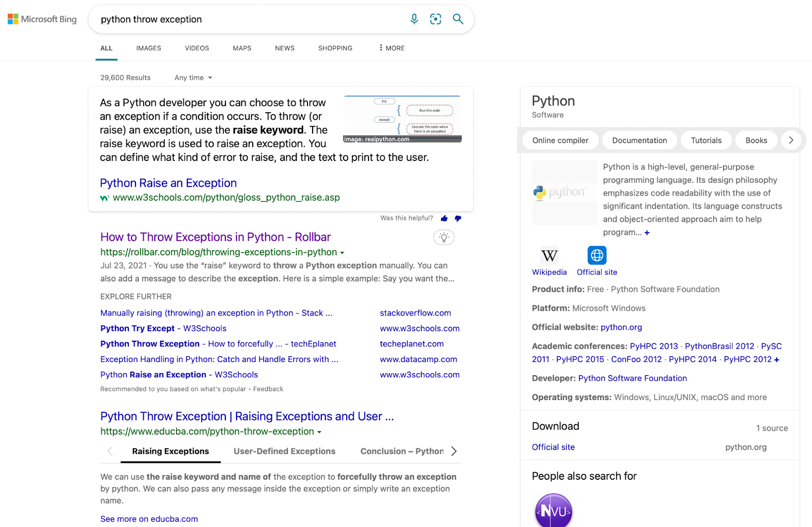Open the Python Raise an Exception link
Viewport: 812px width, 527px height.
[168, 182]
